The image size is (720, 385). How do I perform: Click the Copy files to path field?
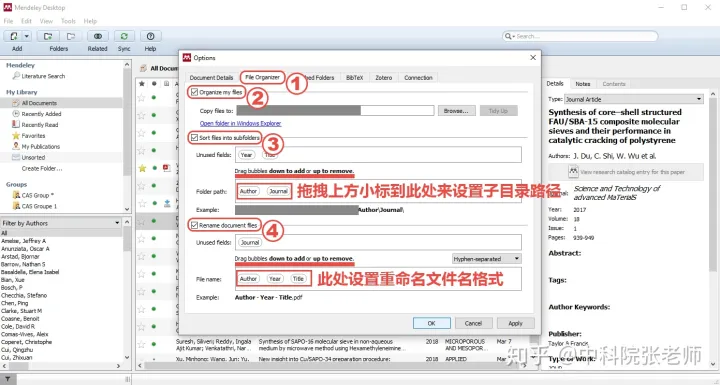[335, 111]
